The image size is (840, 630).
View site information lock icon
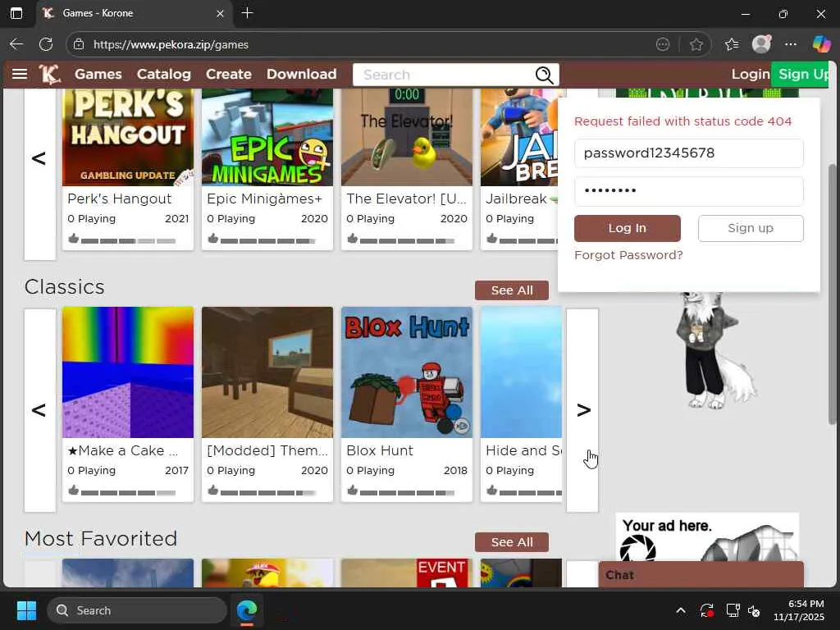point(79,44)
